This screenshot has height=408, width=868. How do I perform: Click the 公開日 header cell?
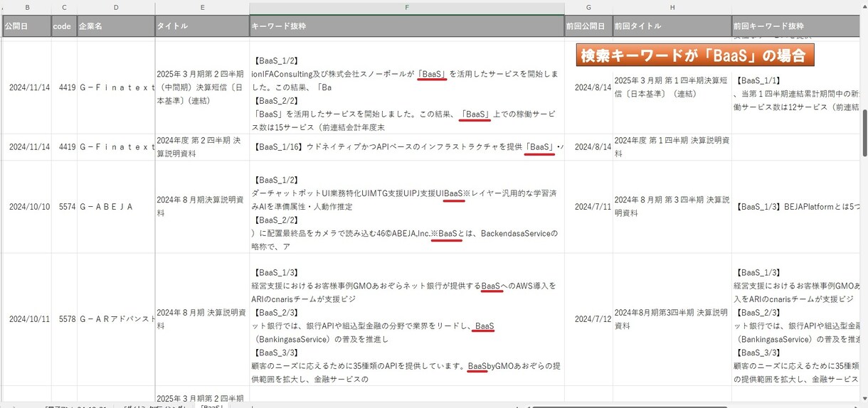[x=27, y=26]
